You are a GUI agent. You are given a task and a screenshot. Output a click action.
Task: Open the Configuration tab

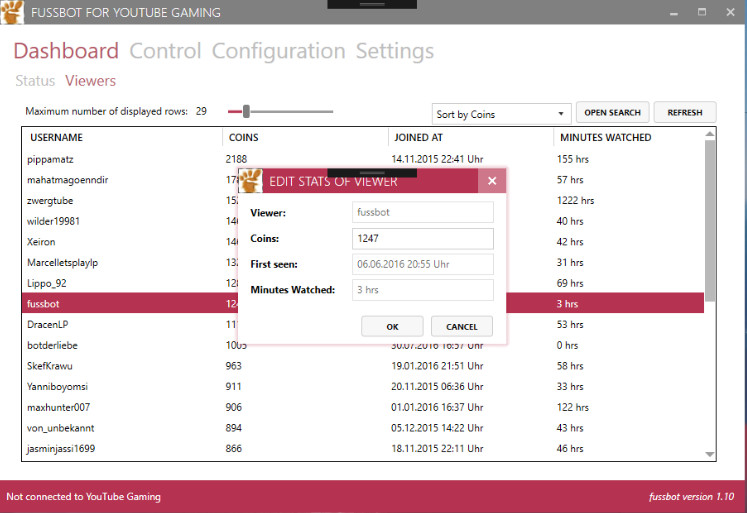click(279, 51)
